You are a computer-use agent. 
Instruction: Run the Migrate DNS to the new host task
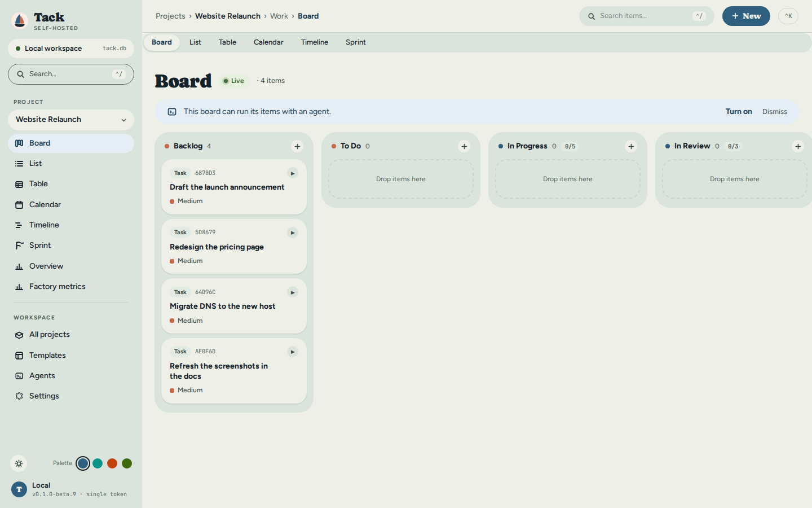pyautogui.click(x=293, y=292)
